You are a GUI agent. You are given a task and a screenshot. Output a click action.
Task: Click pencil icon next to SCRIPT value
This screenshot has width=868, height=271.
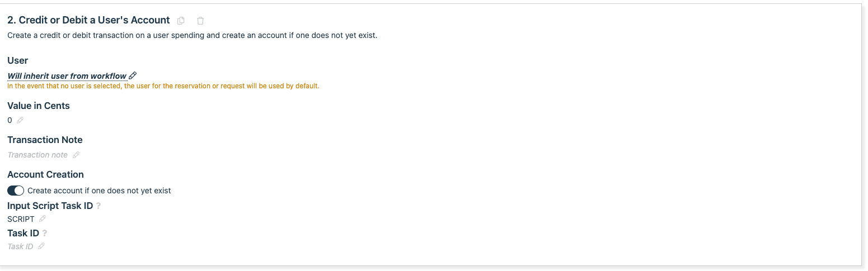coord(43,219)
